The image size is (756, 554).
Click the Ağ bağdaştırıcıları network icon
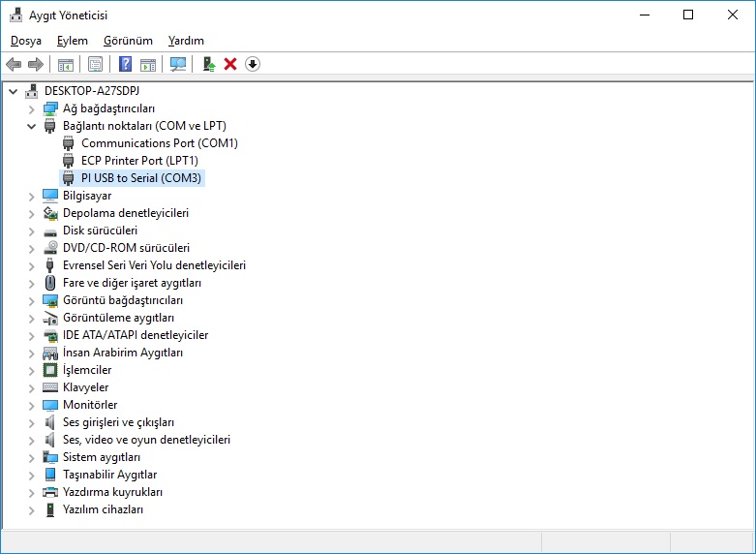pyautogui.click(x=50, y=108)
